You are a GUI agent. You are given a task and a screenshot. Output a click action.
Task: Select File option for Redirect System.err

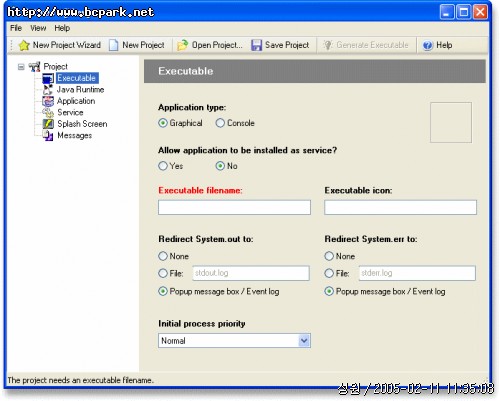pos(329,273)
